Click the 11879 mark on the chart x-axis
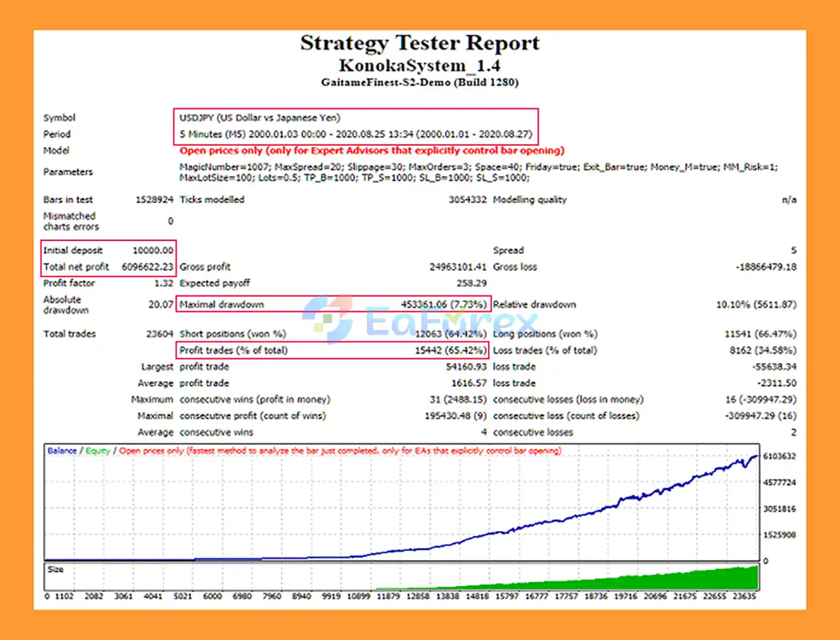Image resolution: width=840 pixels, height=640 pixels. [388, 596]
